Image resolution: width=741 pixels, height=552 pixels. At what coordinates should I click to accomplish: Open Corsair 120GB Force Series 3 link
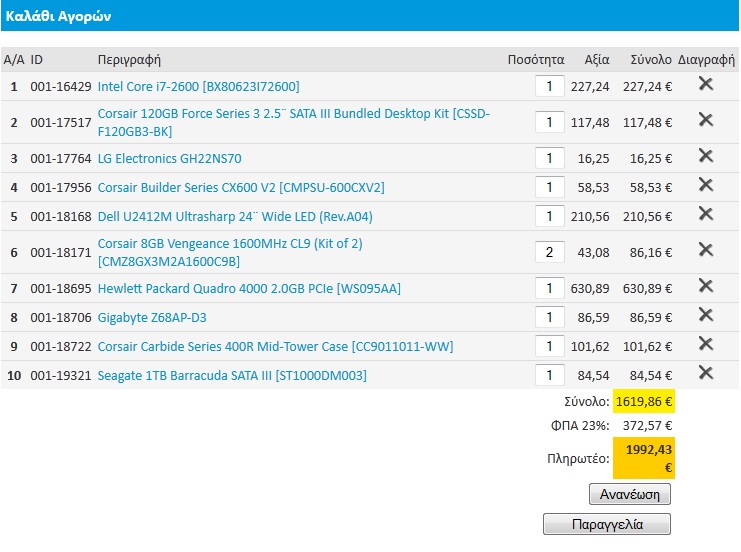293,122
